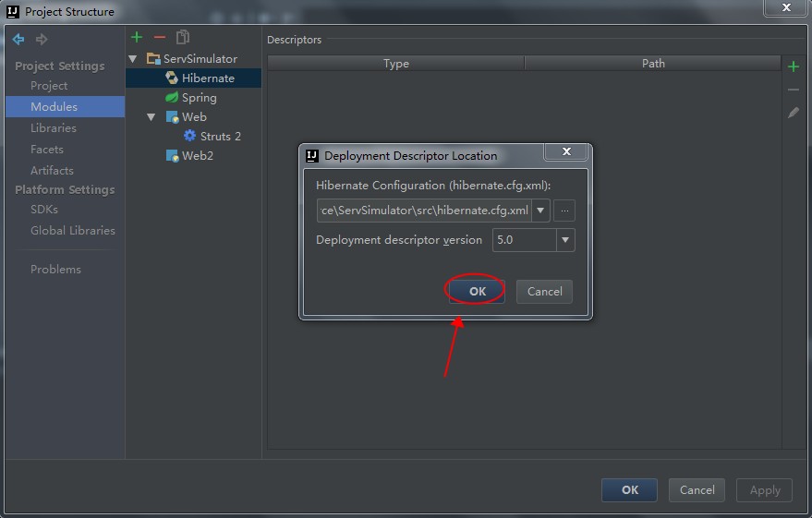Screen dimensions: 812x518
Task: Click the Struts 2 gear icon
Action: [x=190, y=136]
